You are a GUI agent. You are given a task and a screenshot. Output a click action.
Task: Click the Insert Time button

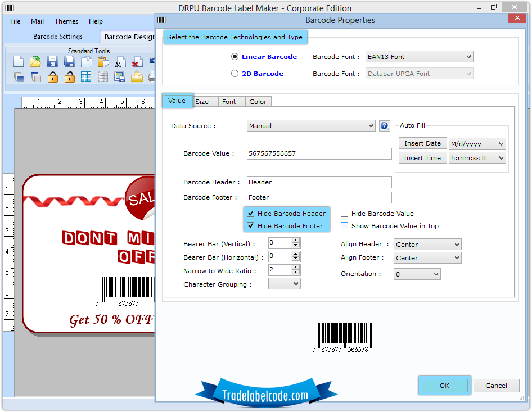[422, 158]
